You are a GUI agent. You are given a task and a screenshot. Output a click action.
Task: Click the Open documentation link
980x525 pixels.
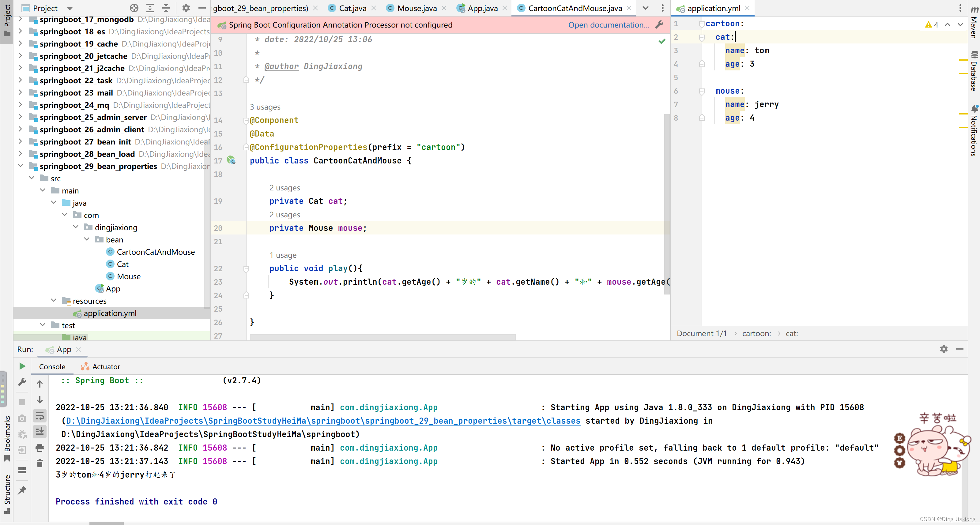[608, 25]
